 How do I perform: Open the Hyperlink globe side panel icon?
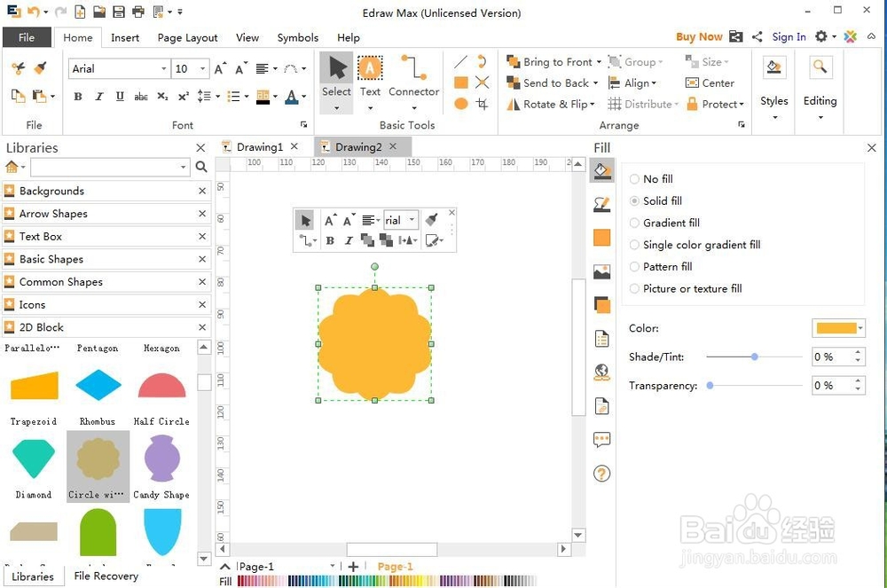(602, 372)
